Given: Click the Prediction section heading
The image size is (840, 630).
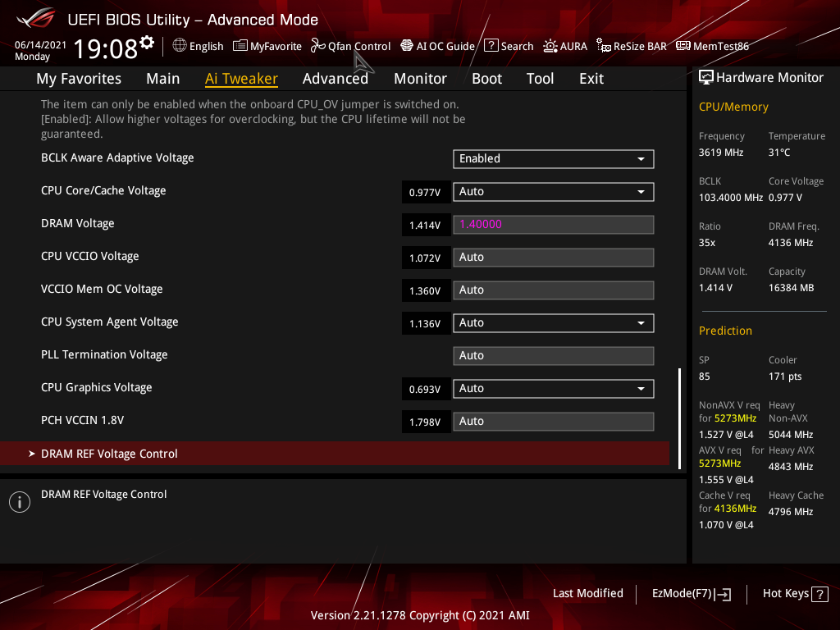Looking at the screenshot, I should click(725, 331).
